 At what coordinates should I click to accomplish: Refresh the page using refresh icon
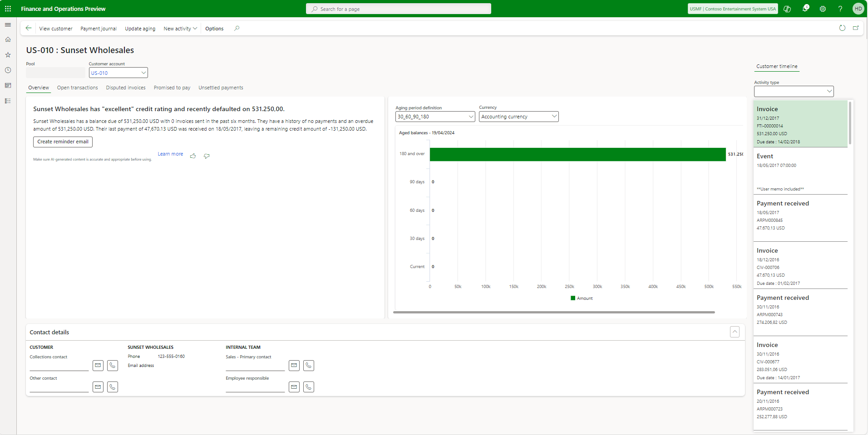pos(842,28)
